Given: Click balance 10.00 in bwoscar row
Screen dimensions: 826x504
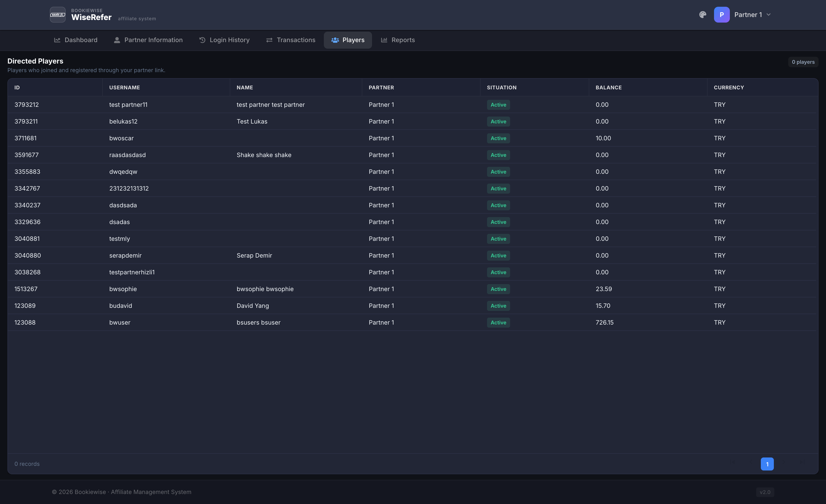Looking at the screenshot, I should pyautogui.click(x=603, y=138).
